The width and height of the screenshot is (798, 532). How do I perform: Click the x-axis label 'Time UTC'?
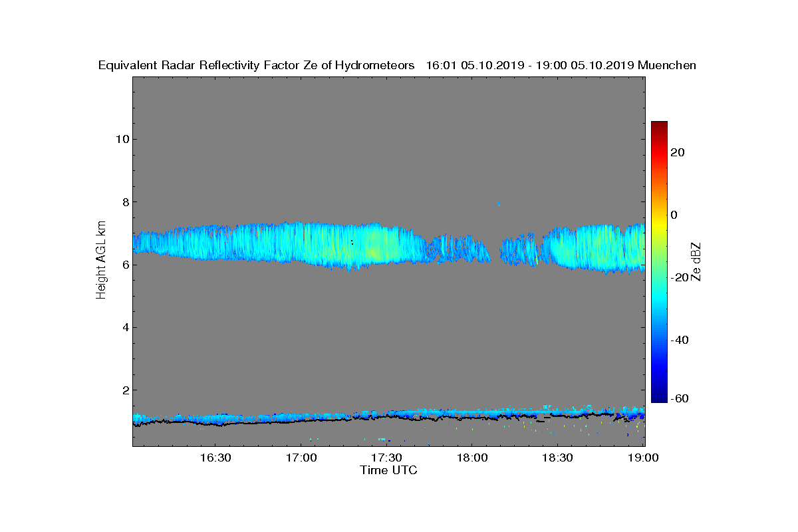[x=389, y=470]
